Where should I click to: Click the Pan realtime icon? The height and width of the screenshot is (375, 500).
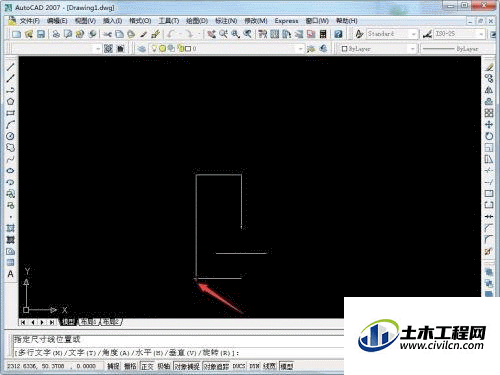(x=211, y=34)
